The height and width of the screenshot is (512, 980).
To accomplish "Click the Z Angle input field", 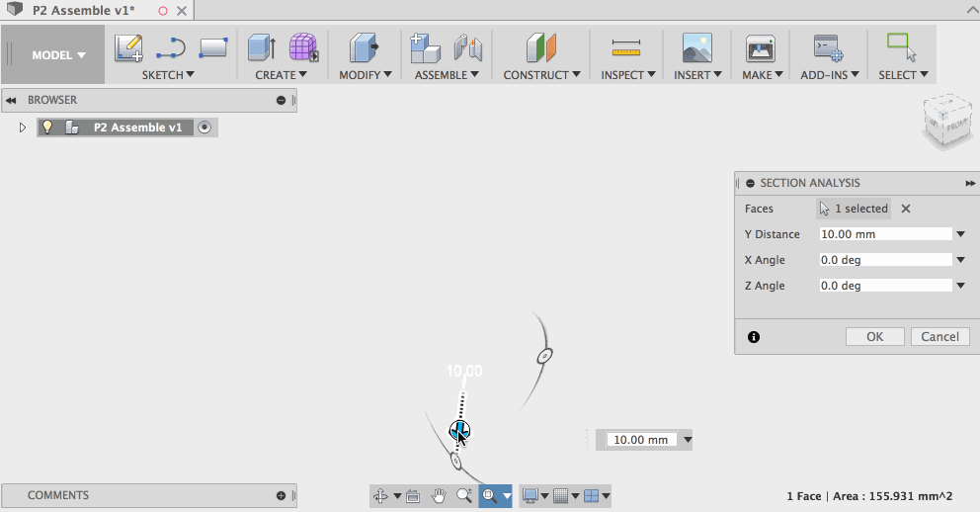I will [x=885, y=286].
